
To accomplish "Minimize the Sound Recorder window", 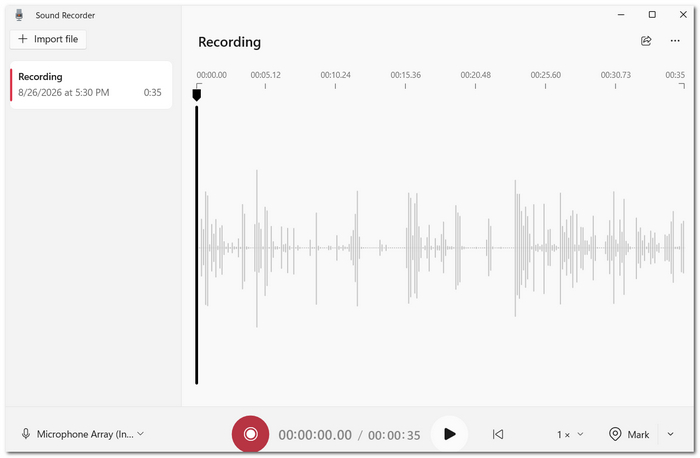I will tap(621, 14).
